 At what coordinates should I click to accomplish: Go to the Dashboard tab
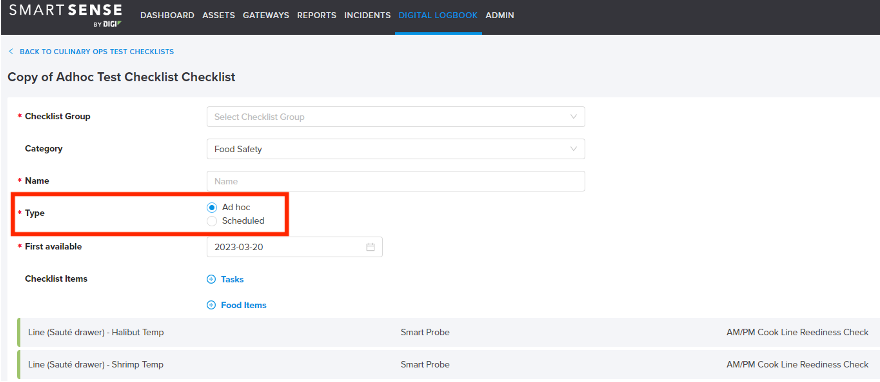tap(167, 16)
